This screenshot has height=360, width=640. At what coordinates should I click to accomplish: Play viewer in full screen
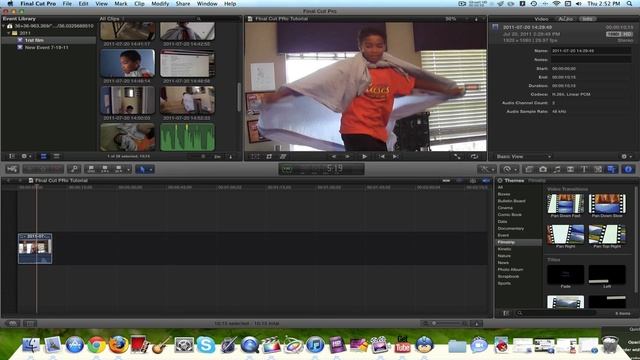(458, 156)
